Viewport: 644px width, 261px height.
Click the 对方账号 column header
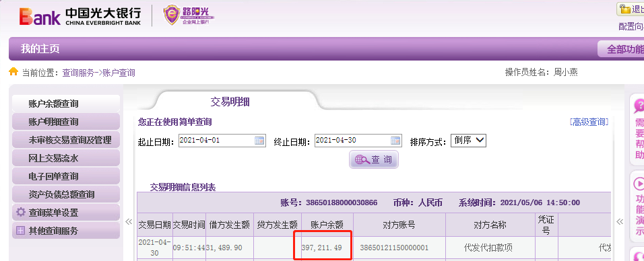399,225
